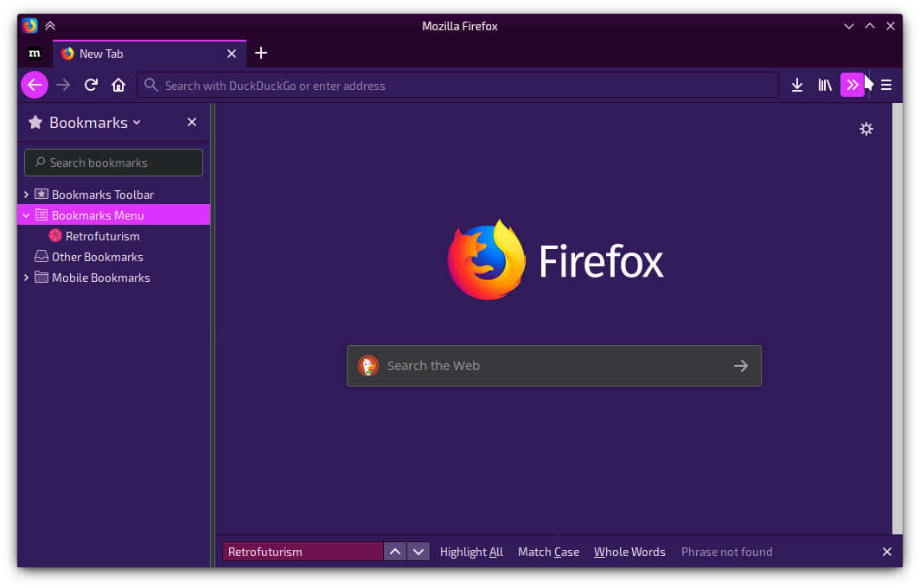Viewport: 920px width, 588px height.
Task: Click the DuckDuckGo icon in search box
Action: click(368, 366)
